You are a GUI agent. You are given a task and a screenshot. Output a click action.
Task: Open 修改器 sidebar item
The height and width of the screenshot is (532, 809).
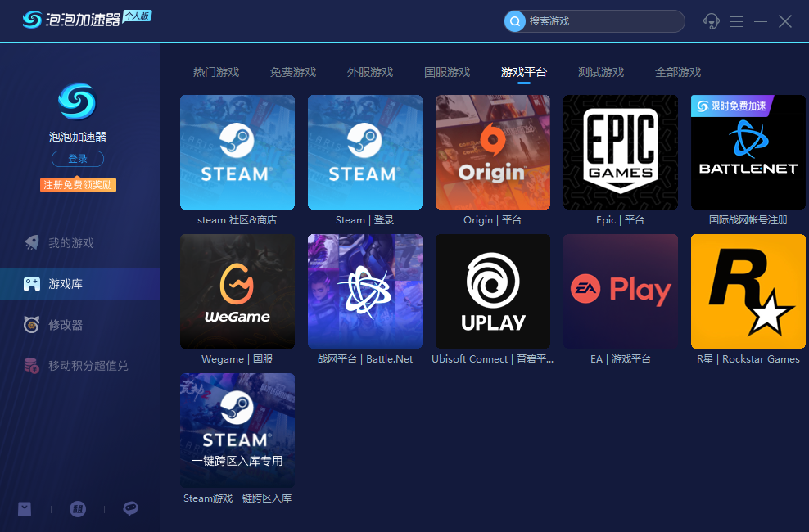coord(80,325)
